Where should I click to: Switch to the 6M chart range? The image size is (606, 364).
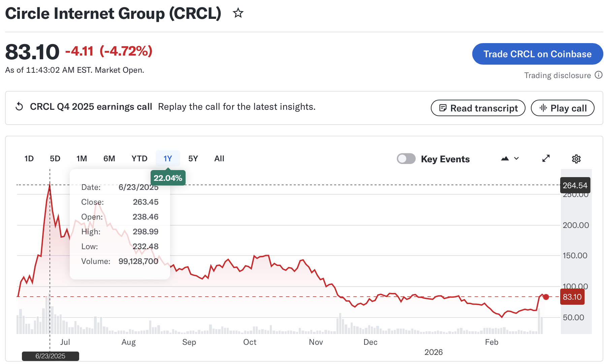coord(109,159)
